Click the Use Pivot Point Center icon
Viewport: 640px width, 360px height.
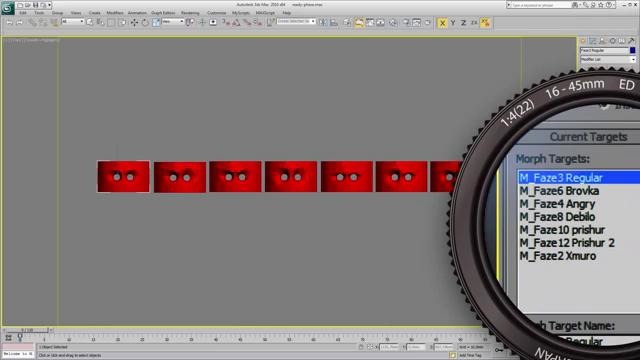click(190, 23)
